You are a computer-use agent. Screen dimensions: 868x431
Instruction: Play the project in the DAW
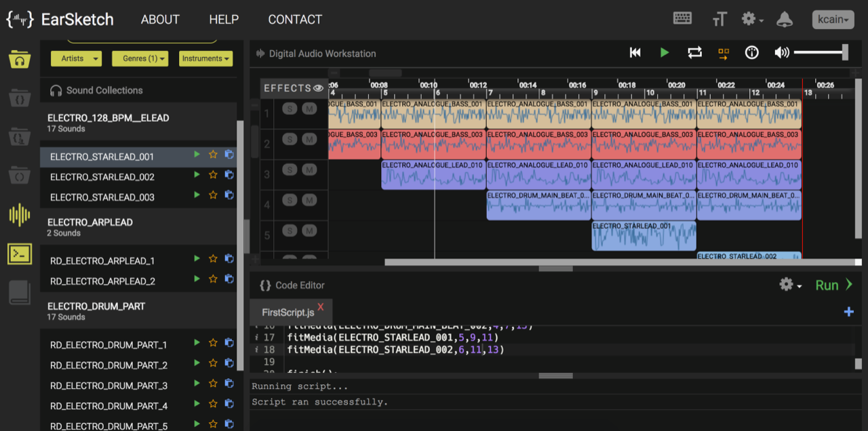pyautogui.click(x=665, y=53)
